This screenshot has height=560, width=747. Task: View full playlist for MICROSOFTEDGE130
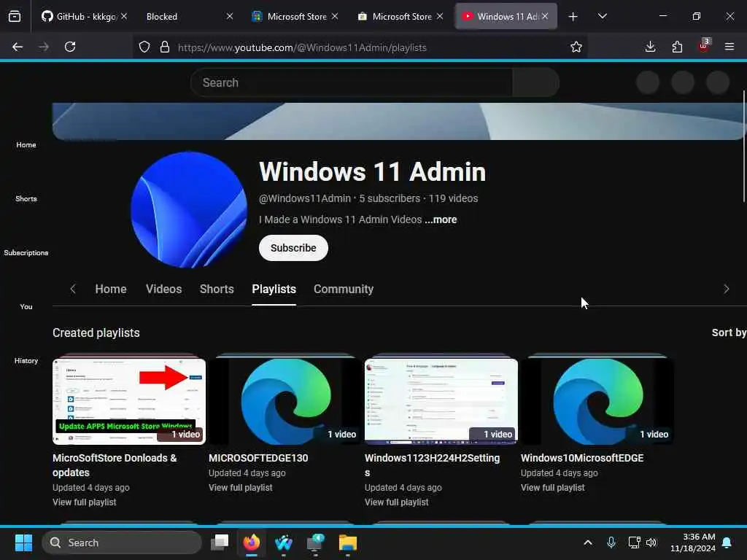pyautogui.click(x=241, y=488)
